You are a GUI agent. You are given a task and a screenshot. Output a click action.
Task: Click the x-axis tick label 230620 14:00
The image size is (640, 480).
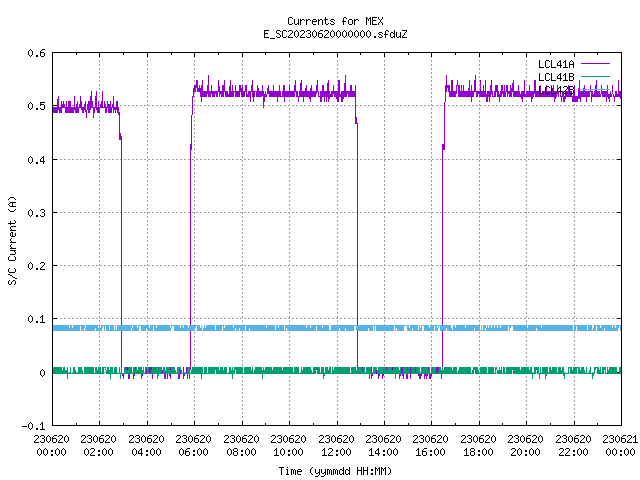click(x=384, y=446)
